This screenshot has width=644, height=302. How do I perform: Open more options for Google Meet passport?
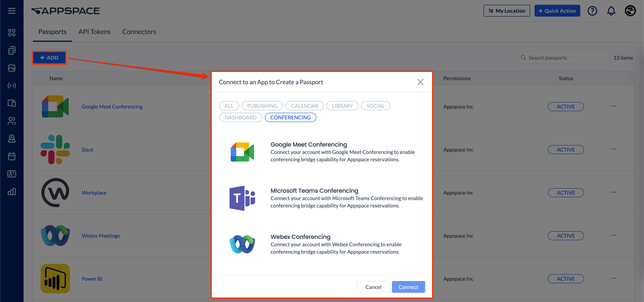[x=613, y=106]
